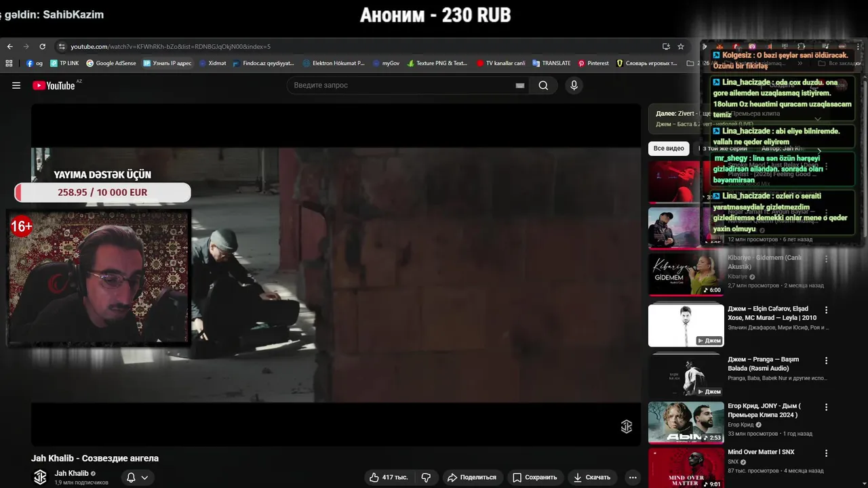Select the Все видео filter chip
Viewport: 868px width, 488px height.
tap(669, 148)
